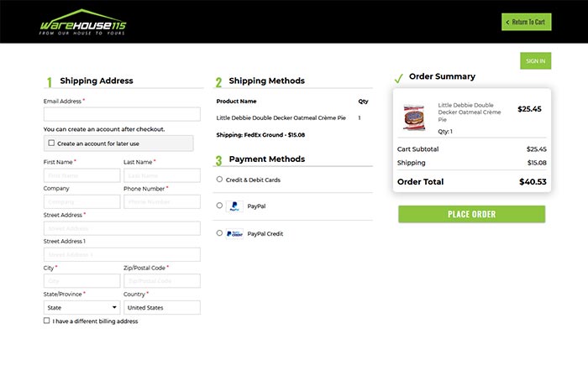Click the Product Name column header

click(x=236, y=102)
